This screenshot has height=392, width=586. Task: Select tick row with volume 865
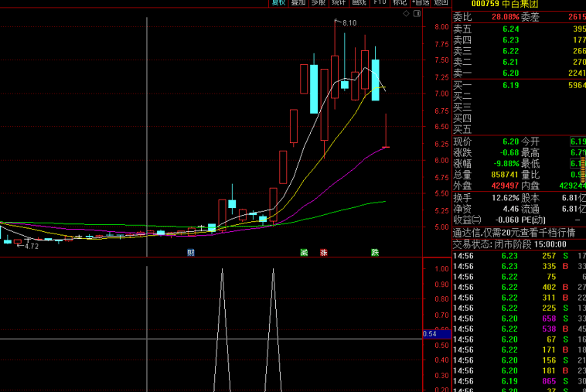(519, 381)
